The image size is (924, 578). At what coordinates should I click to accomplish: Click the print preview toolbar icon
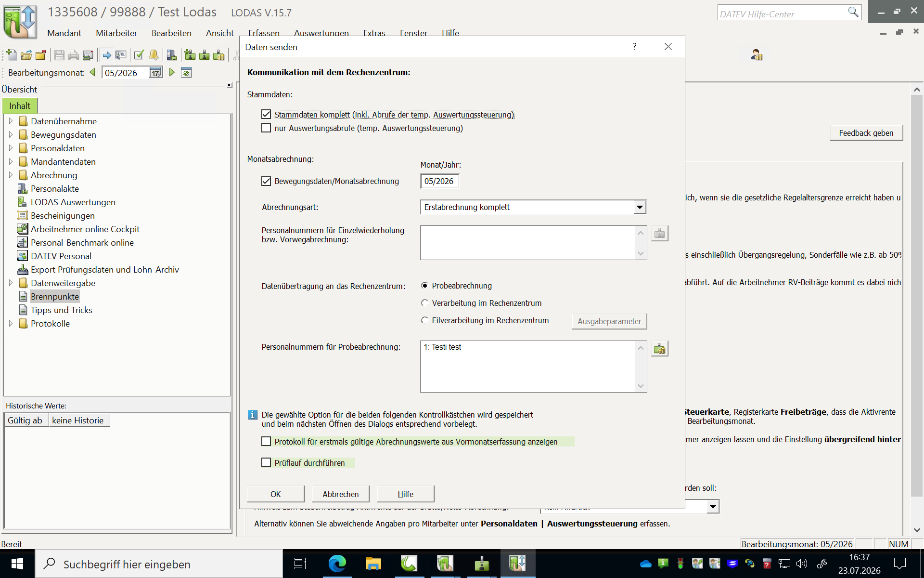pos(88,55)
